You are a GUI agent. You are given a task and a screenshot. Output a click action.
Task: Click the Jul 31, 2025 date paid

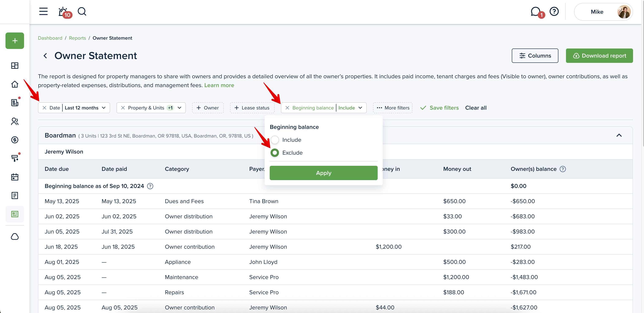click(x=117, y=232)
